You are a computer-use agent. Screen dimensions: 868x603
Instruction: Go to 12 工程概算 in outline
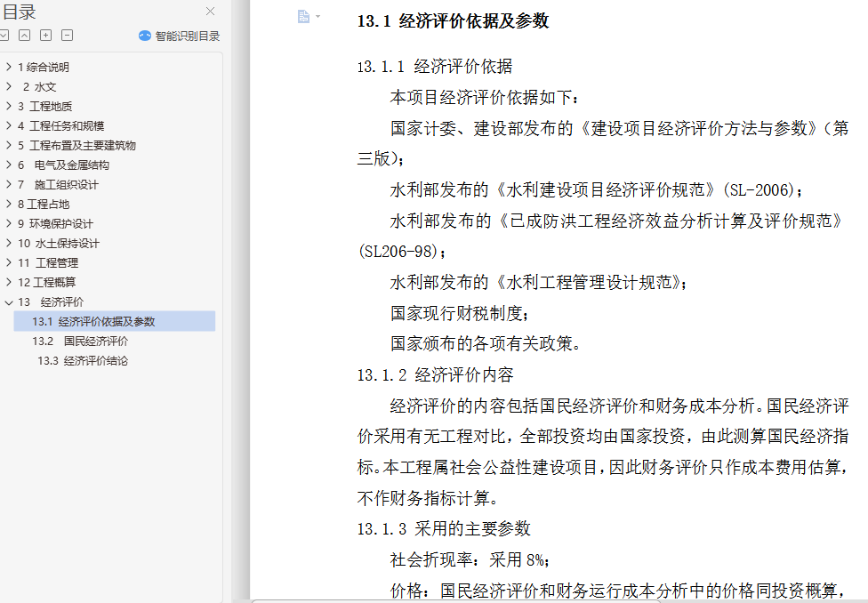(x=46, y=282)
